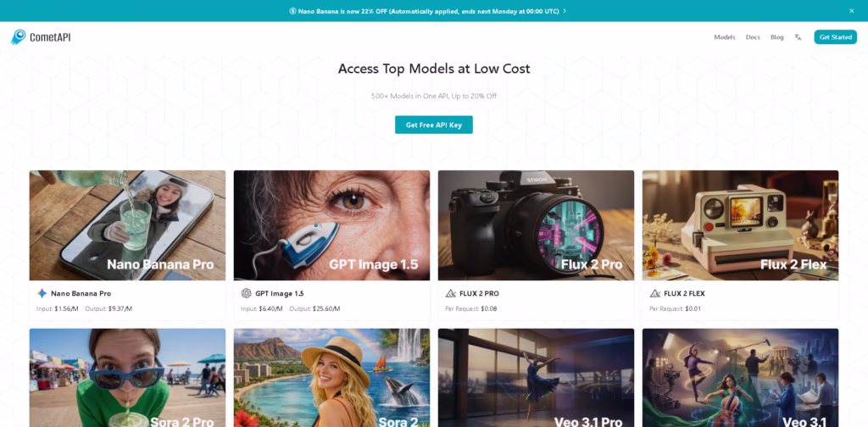
Task: Click the CometAPI comet logo icon
Action: [x=19, y=37]
